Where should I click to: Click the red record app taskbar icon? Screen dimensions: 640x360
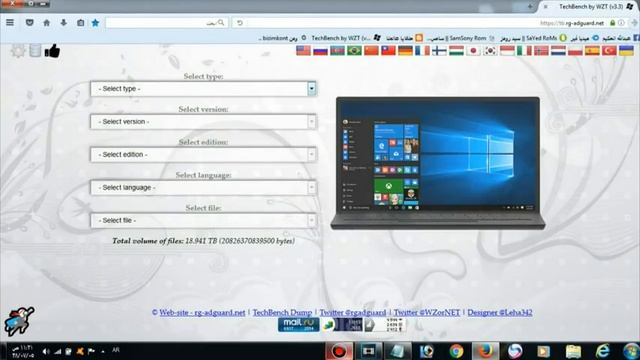pos(339,351)
